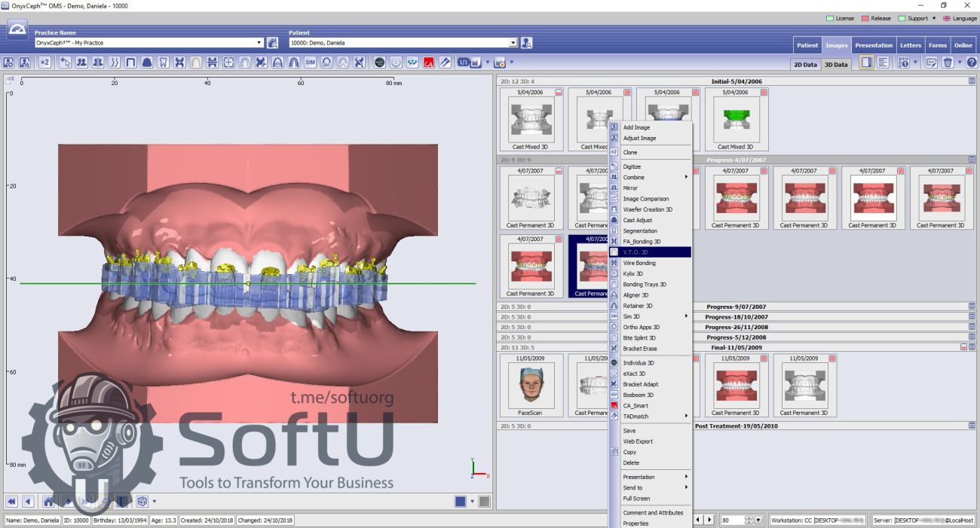Image resolution: width=980 pixels, height=528 pixels.
Task: Click the thumbnail panel view icon
Action: pos(867,63)
